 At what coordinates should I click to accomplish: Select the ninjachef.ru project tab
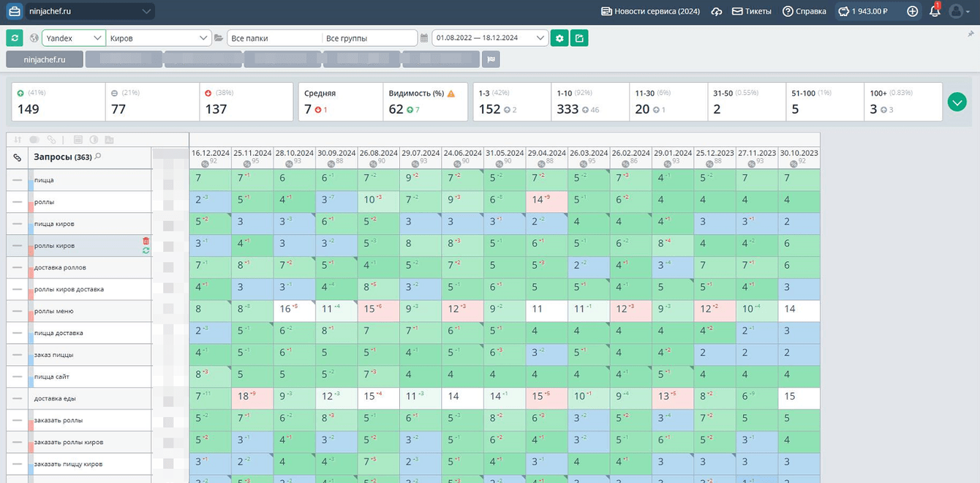coord(45,60)
